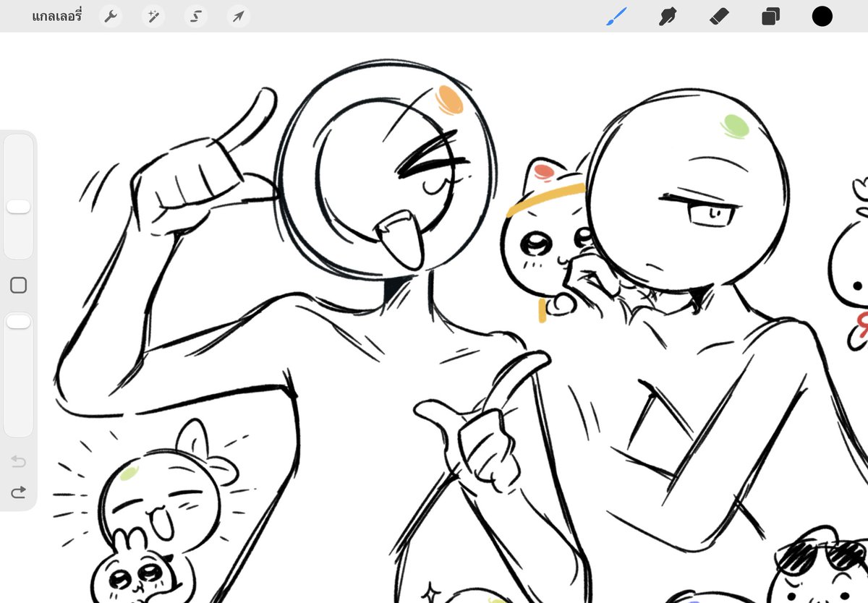
Task: Open the Adjustments magic wand menu
Action: 153,16
